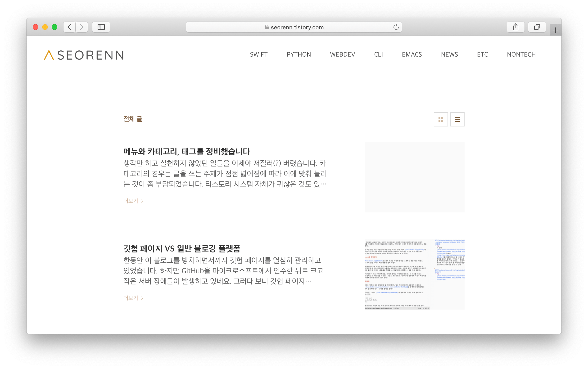Reload the page with refresh icon
This screenshot has height=369, width=588.
click(396, 27)
